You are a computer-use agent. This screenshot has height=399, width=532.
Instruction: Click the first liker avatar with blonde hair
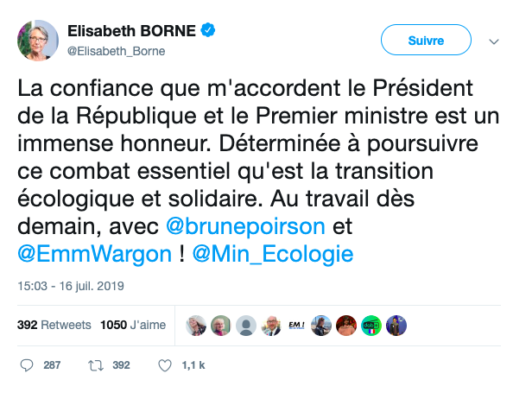coord(197,326)
